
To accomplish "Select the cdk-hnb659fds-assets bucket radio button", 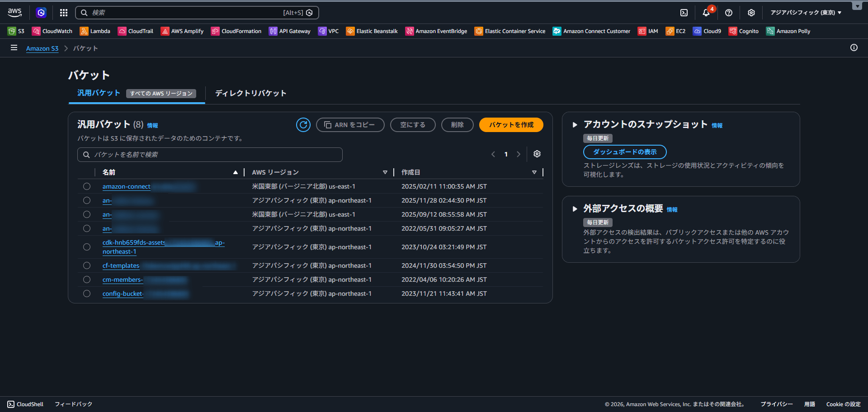I will click(x=87, y=247).
